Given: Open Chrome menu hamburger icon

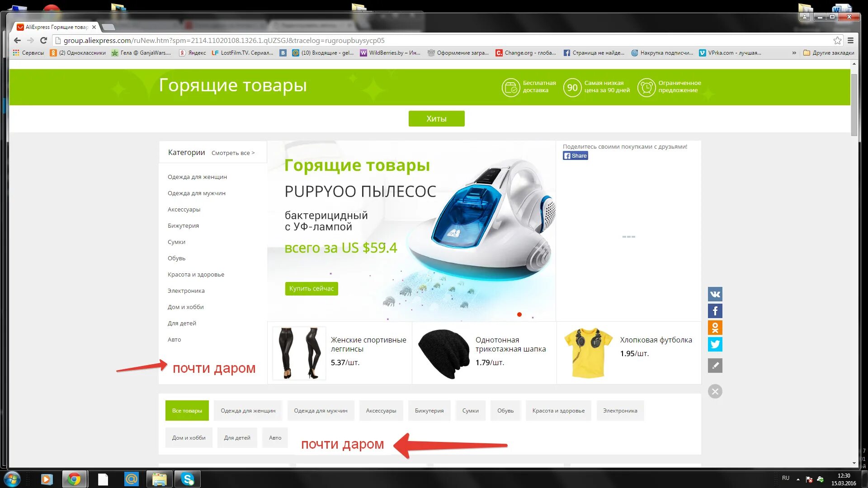Looking at the screenshot, I should pyautogui.click(x=850, y=40).
